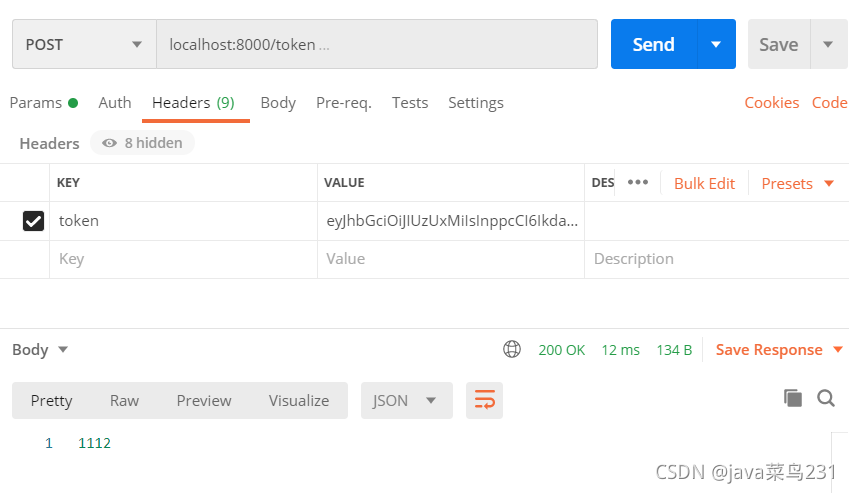Open the Send button dropdown arrow
This screenshot has width=849, height=493.
(x=716, y=44)
